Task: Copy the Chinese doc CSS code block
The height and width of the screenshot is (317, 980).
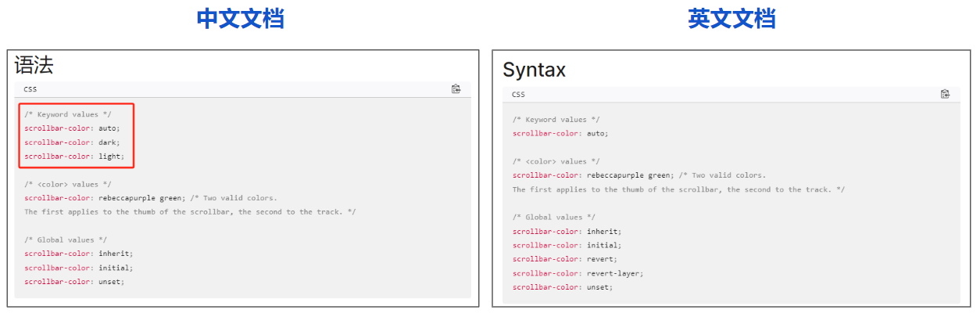Action: (x=456, y=89)
